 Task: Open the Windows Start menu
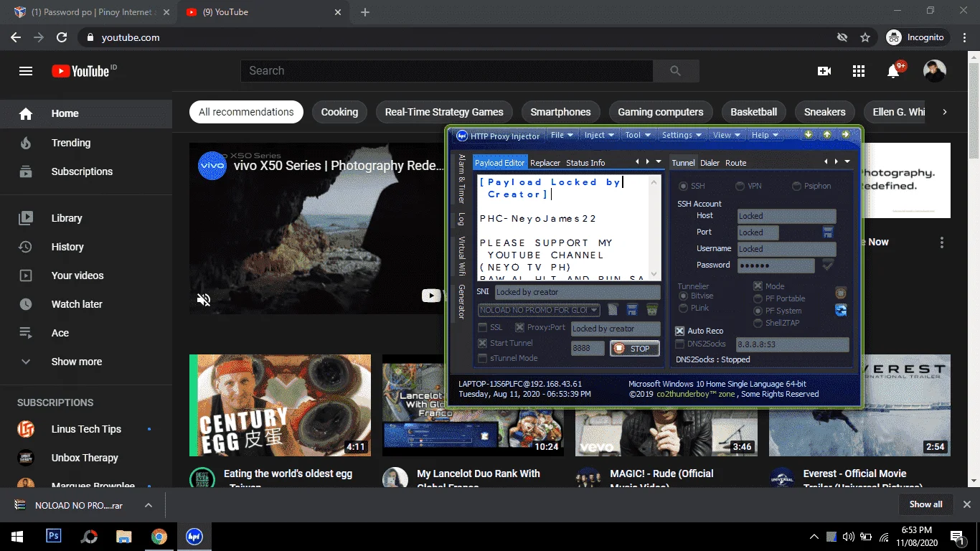tap(17, 536)
